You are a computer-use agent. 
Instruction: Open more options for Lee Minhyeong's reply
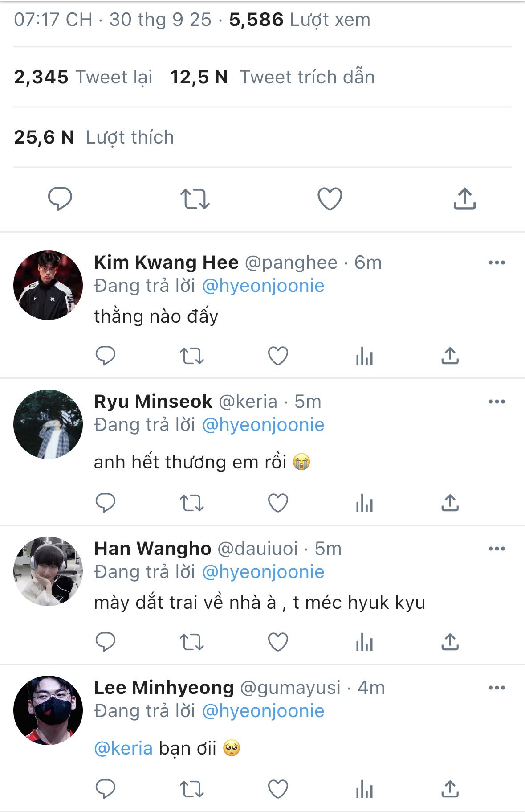click(x=497, y=688)
